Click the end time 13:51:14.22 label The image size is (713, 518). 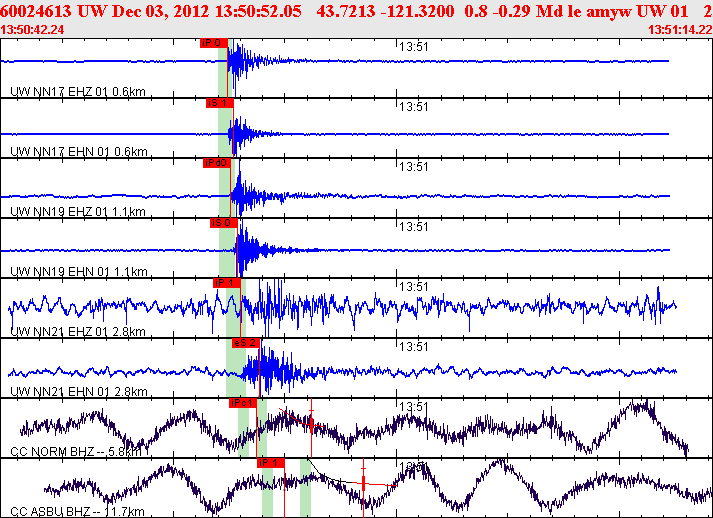point(679,29)
